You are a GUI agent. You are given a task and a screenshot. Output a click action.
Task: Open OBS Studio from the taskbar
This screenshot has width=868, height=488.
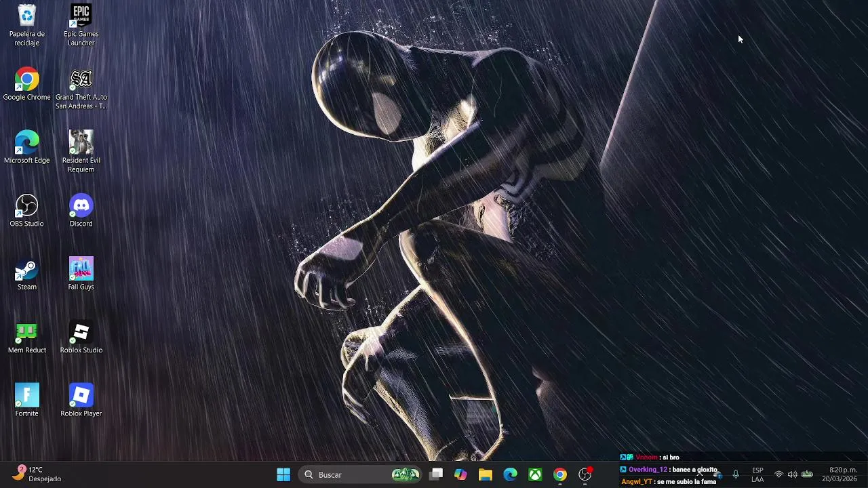coord(585,474)
